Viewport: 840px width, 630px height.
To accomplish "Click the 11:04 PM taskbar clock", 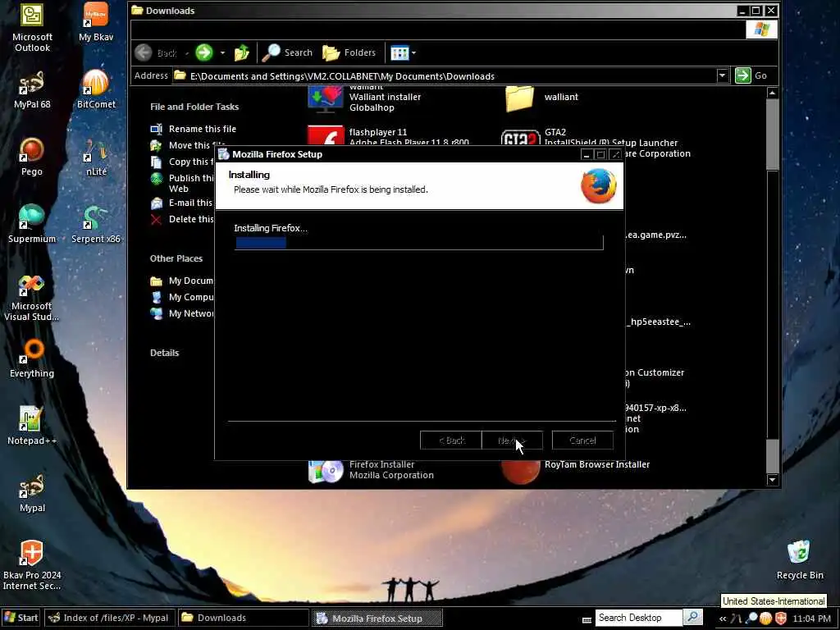I will pyautogui.click(x=811, y=619).
